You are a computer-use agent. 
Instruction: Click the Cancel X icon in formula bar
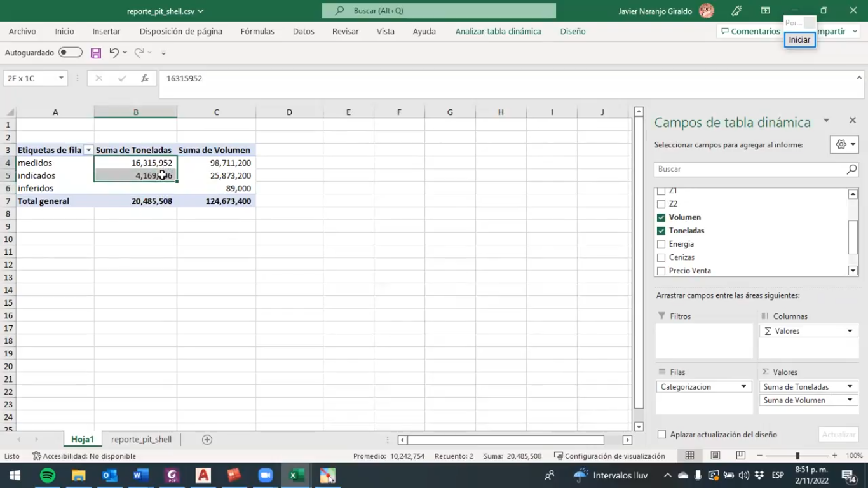point(98,78)
